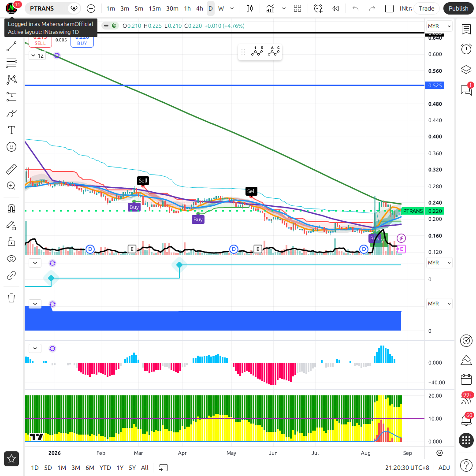476x476 pixels.
Task: Open the alerts clock icon
Action: click(466, 49)
